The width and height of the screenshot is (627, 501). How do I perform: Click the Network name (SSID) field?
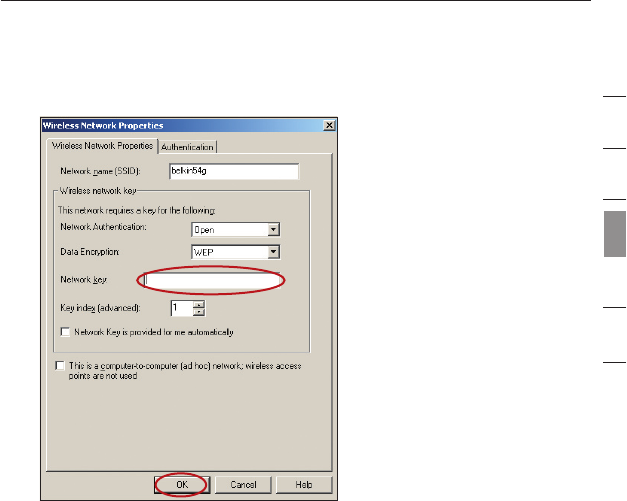[x=234, y=171]
